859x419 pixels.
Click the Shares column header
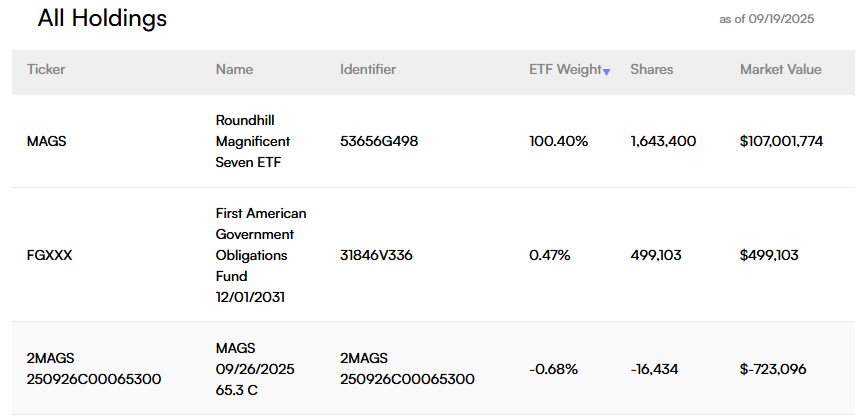pyautogui.click(x=651, y=70)
